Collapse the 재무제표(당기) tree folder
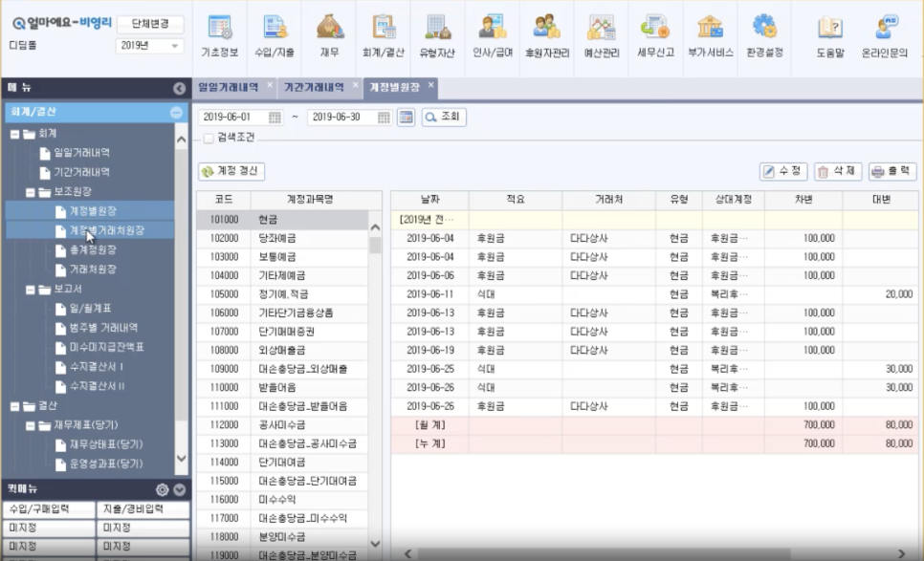 click(x=31, y=425)
